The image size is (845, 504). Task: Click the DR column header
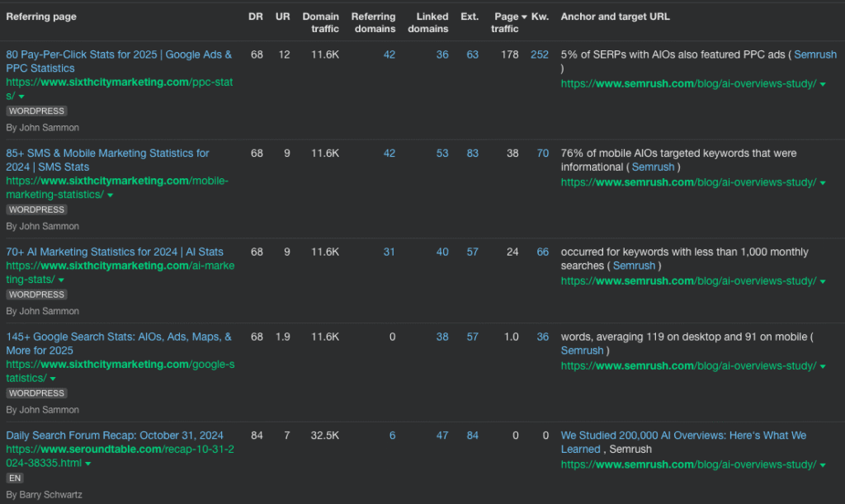(256, 16)
